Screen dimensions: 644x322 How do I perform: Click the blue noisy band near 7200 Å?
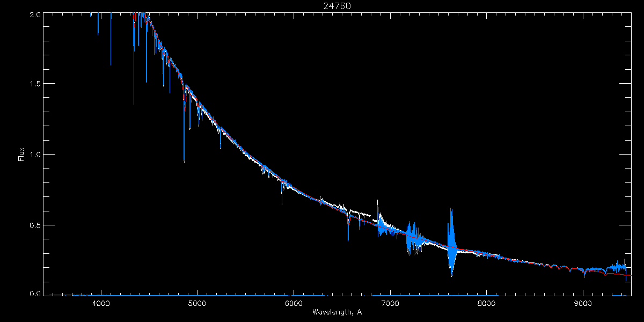[413, 238]
